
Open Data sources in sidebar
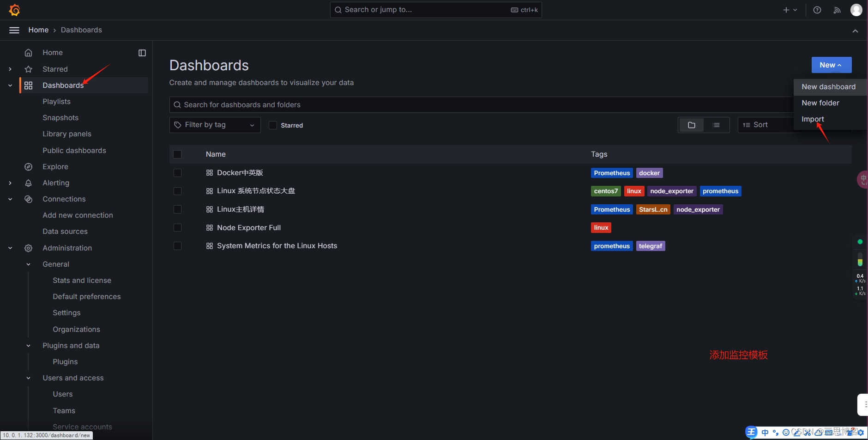click(x=65, y=232)
